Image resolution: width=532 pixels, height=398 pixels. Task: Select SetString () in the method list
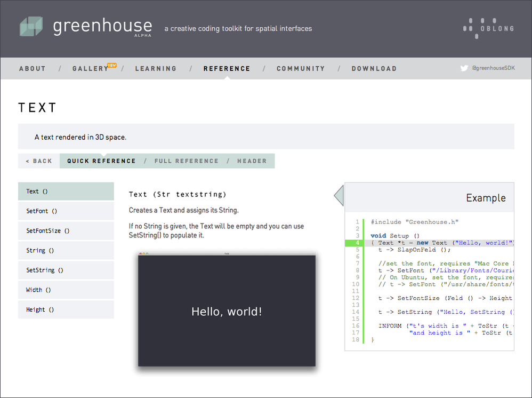66,270
